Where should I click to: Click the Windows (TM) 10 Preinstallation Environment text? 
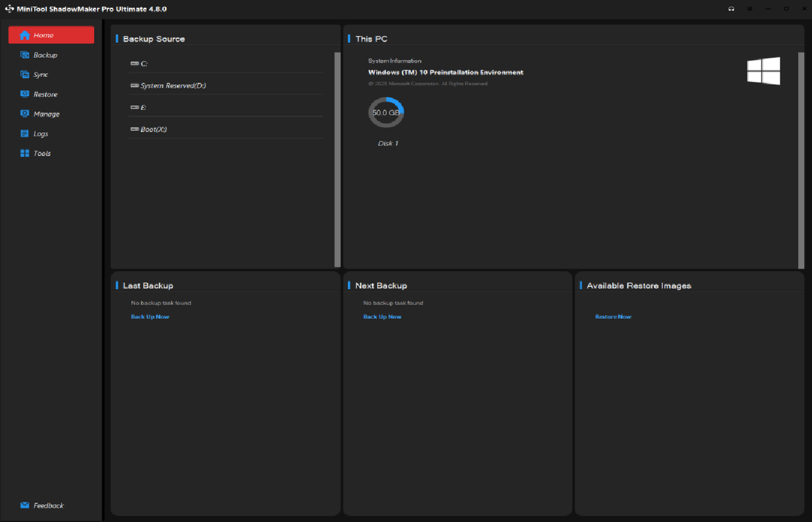click(x=446, y=72)
